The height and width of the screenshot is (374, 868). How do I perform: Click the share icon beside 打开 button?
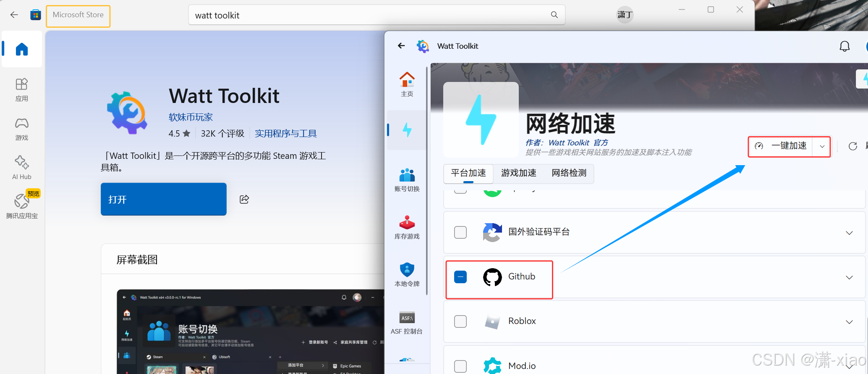(244, 199)
